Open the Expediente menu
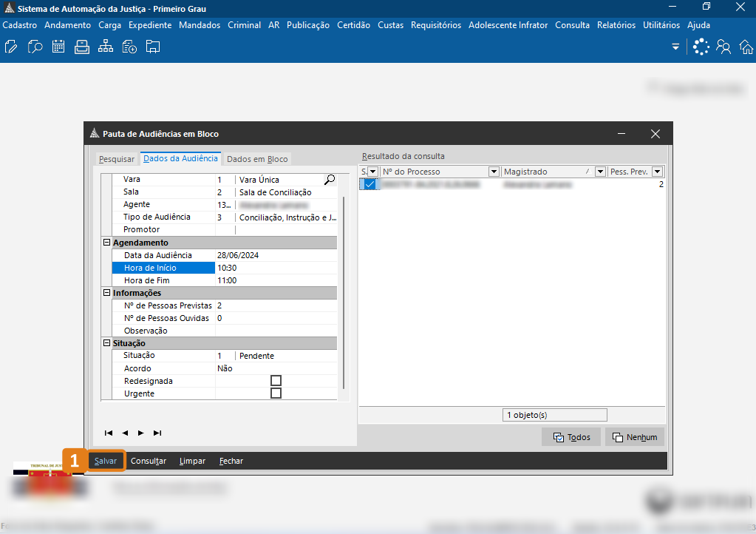The image size is (756, 534). (x=150, y=25)
